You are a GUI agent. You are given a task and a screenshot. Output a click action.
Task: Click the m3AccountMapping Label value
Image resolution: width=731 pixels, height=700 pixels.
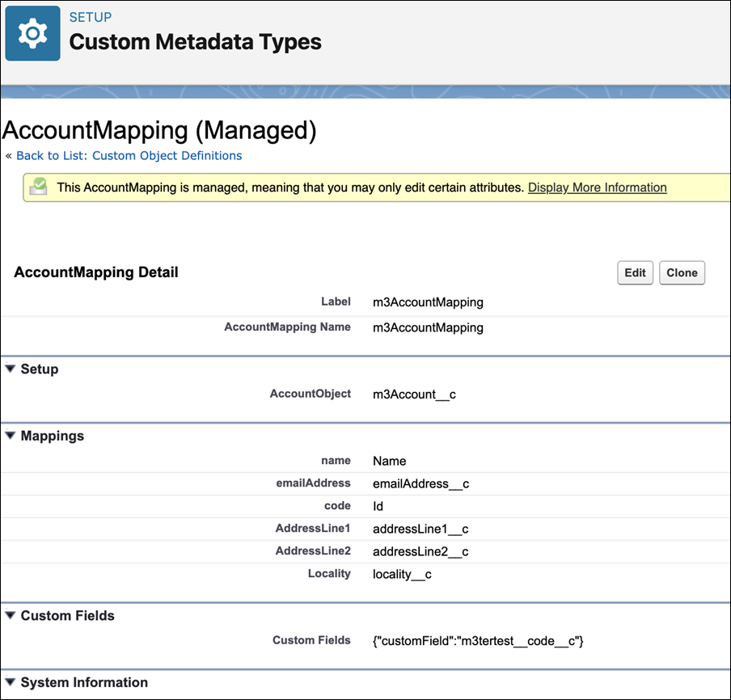[428, 302]
